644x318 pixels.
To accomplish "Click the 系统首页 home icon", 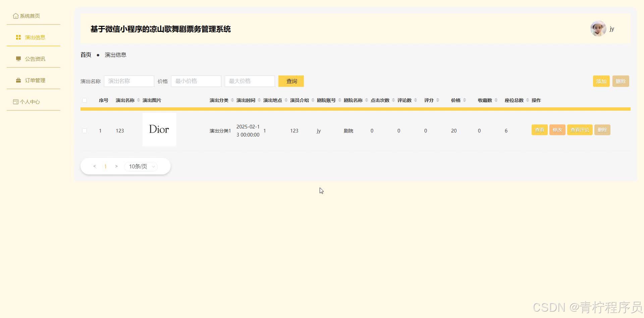I will [x=15, y=15].
